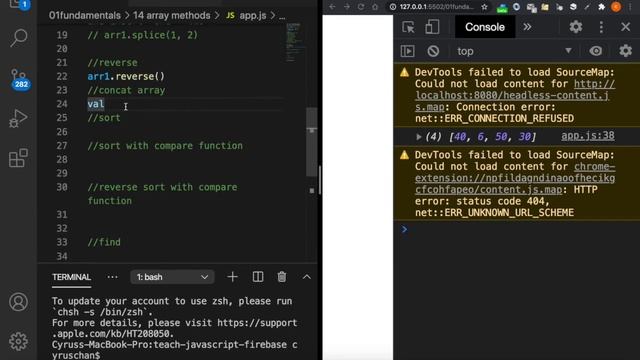Expand the (4) [40, 6, 50, 30] array
This screenshot has height=360, width=640.
click(419, 137)
